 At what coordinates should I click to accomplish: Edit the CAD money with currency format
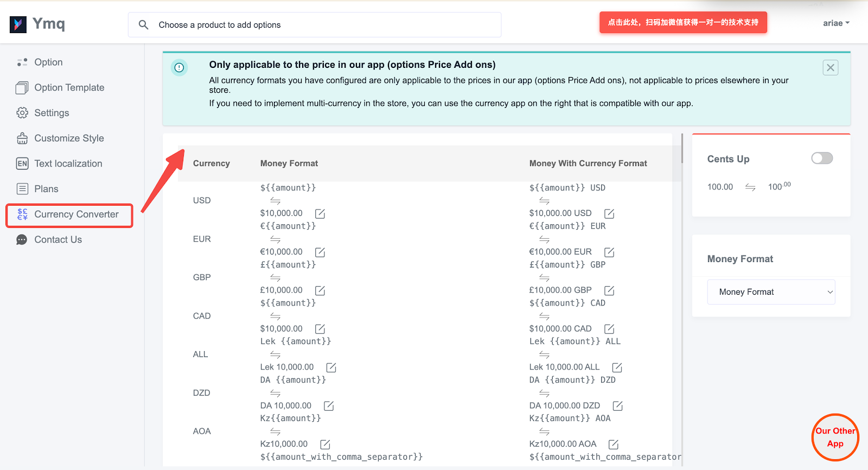point(609,329)
